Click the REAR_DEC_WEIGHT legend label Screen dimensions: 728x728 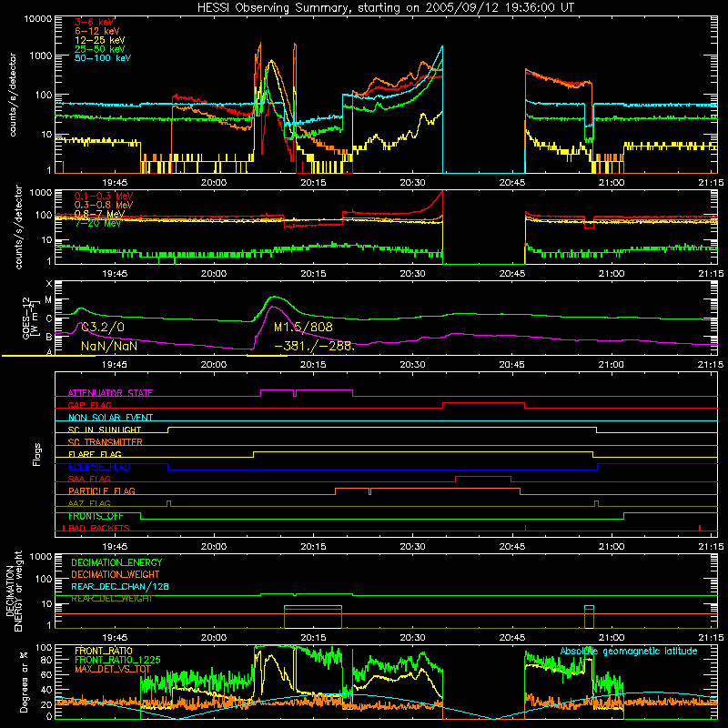(x=111, y=599)
